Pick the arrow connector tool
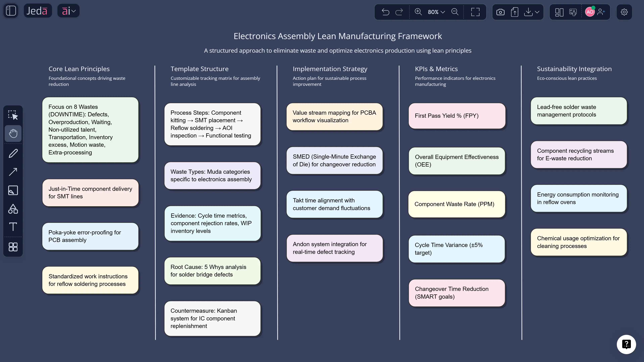644x362 pixels. [13, 172]
